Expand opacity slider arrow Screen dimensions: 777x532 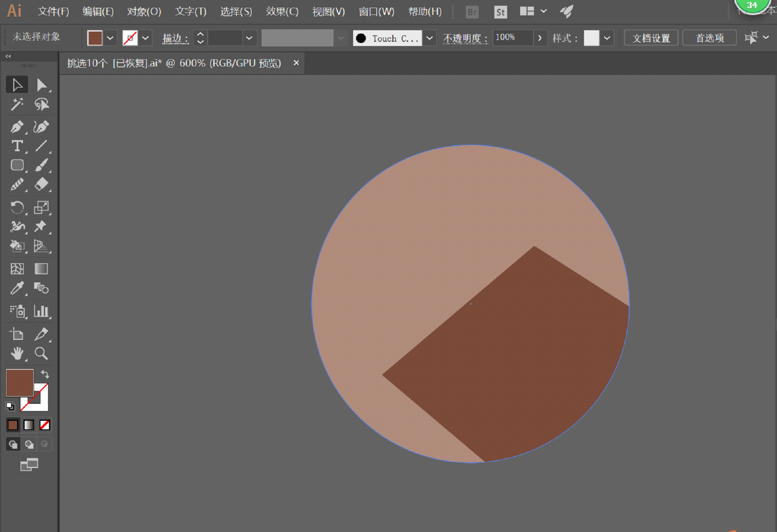click(x=540, y=38)
